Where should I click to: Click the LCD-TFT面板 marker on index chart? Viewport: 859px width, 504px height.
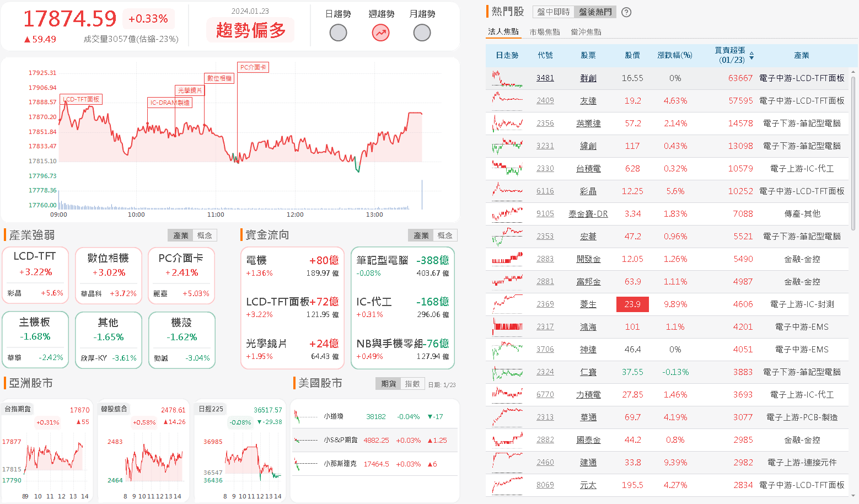[x=81, y=99]
